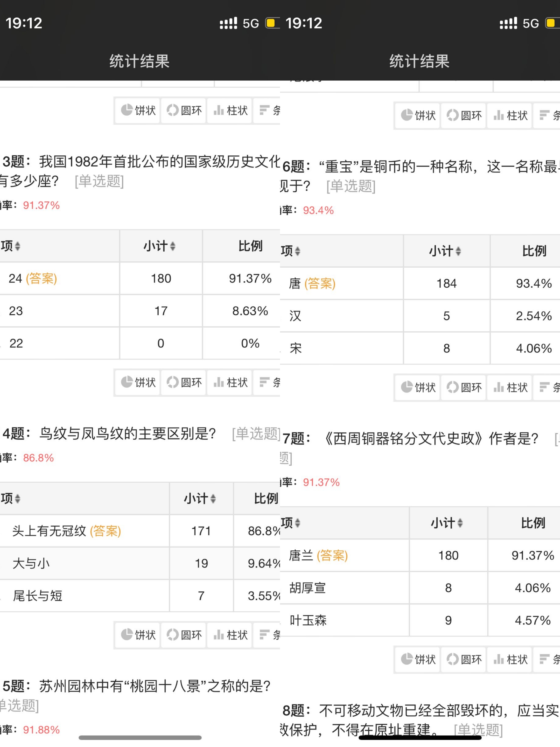Sort question 3 table by subtotal column

click(x=160, y=246)
